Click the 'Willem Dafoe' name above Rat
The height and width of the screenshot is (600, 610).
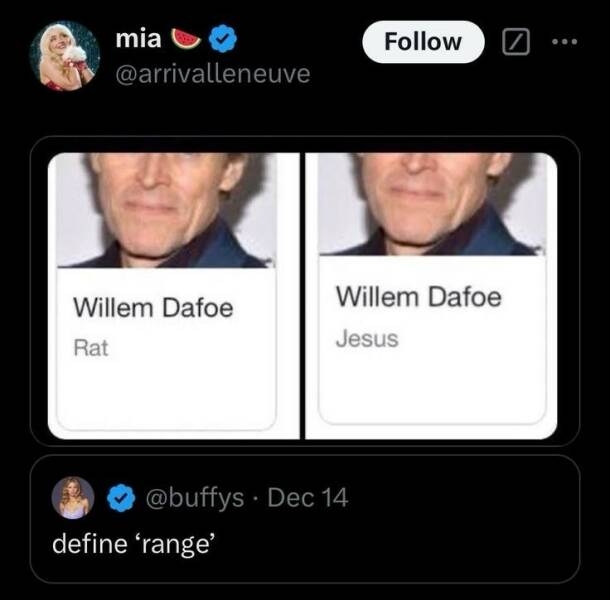coord(153,308)
